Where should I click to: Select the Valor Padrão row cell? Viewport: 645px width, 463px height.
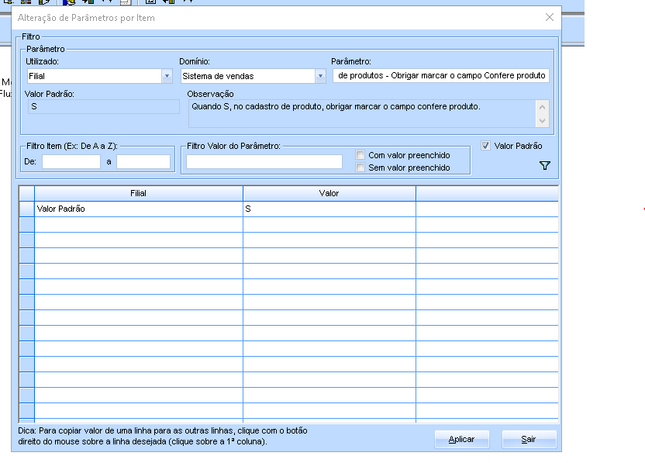(138, 210)
